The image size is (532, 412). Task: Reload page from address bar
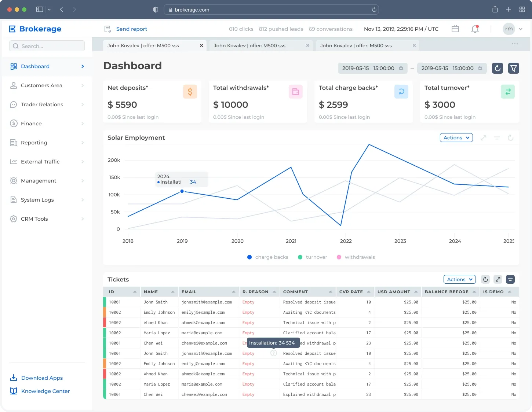374,10
